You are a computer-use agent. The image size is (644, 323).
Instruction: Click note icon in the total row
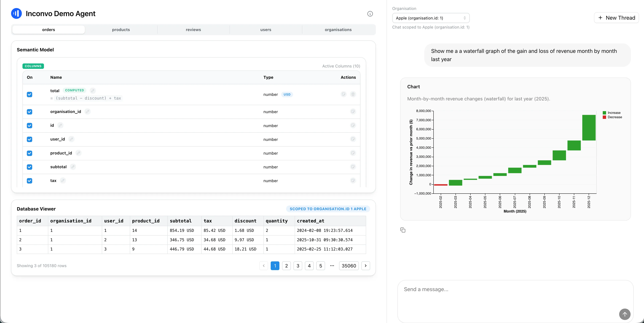point(343,94)
